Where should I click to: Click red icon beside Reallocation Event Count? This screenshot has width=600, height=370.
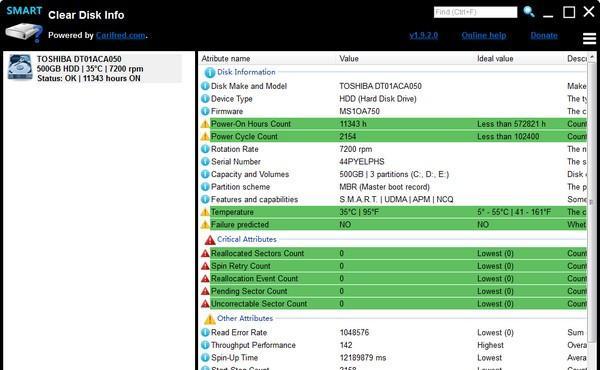point(205,279)
